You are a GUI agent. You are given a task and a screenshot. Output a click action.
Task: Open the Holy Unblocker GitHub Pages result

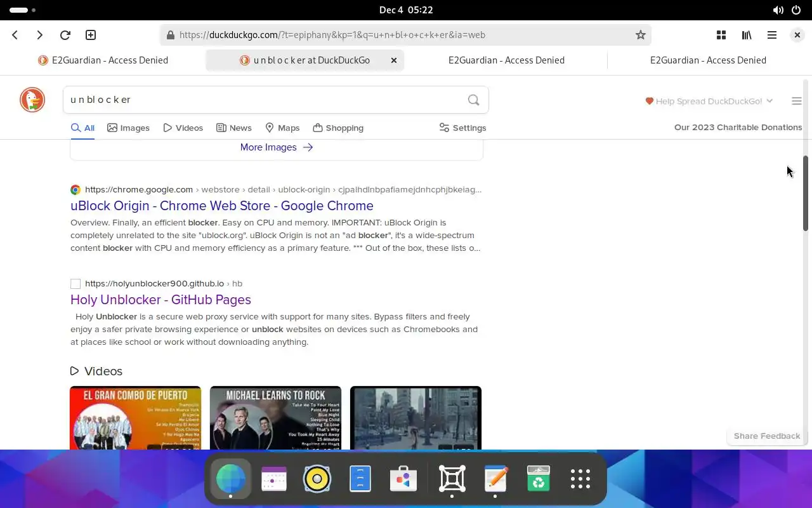coord(160,300)
